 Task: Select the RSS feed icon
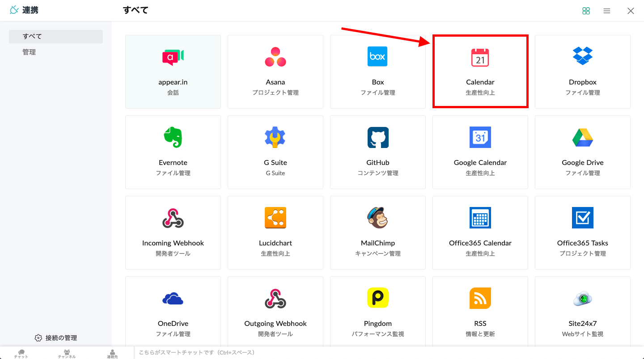(480, 298)
